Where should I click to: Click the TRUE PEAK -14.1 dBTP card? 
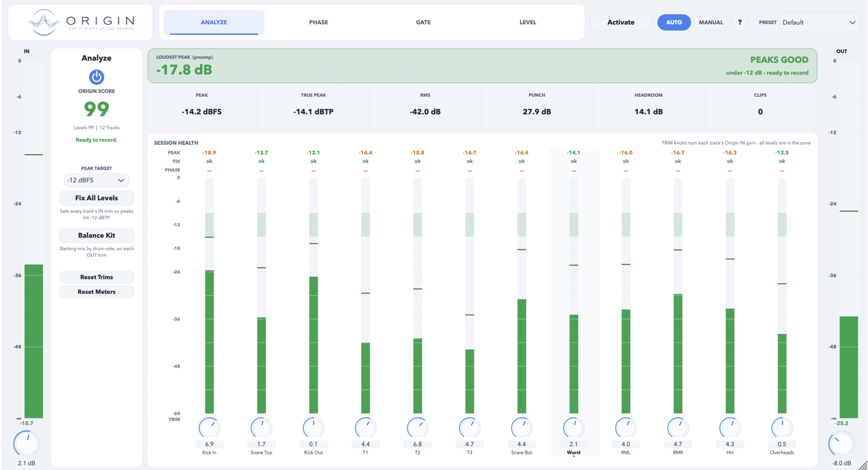(x=313, y=107)
